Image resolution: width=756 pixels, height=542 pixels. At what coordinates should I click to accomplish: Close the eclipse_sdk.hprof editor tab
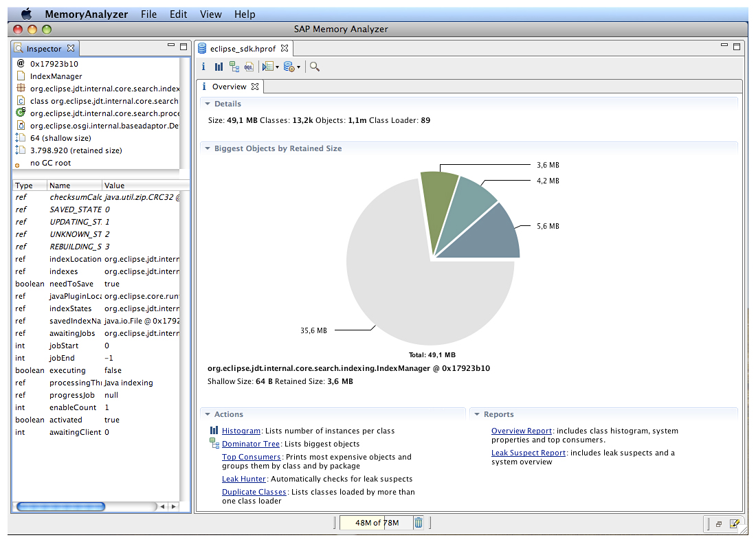click(x=285, y=48)
